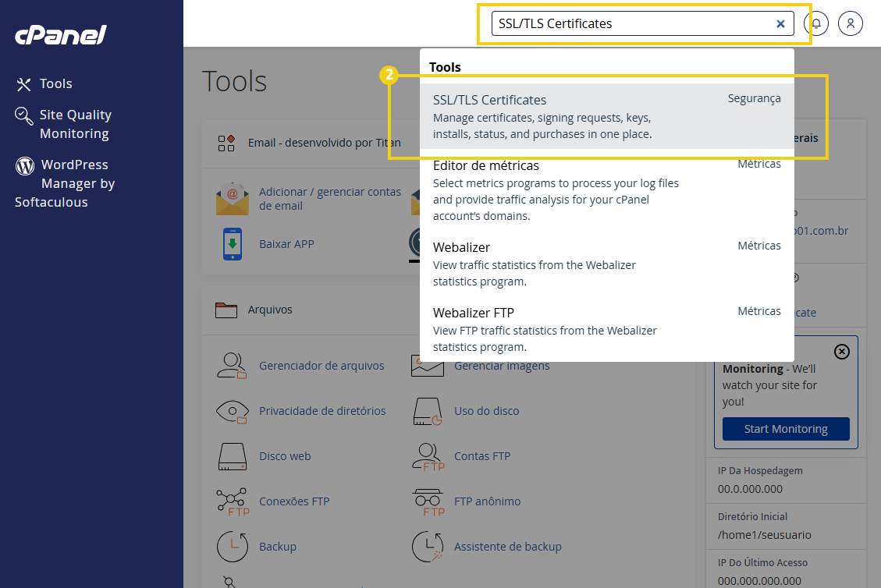This screenshot has width=881, height=588.
Task: Open WordPress Manager by Softaculous
Action: (x=66, y=183)
